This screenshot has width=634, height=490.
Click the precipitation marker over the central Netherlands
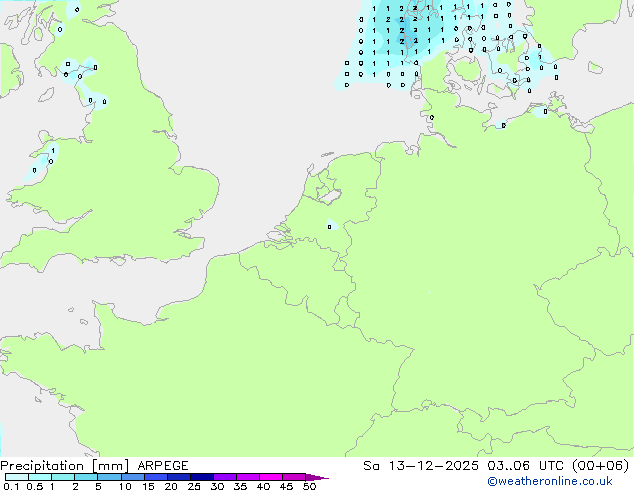tap(329, 226)
